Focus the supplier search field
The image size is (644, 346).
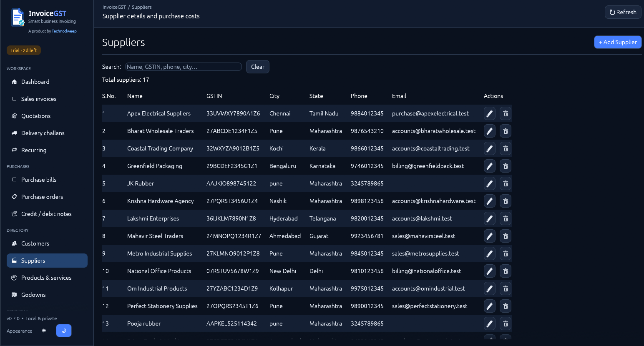(184, 67)
